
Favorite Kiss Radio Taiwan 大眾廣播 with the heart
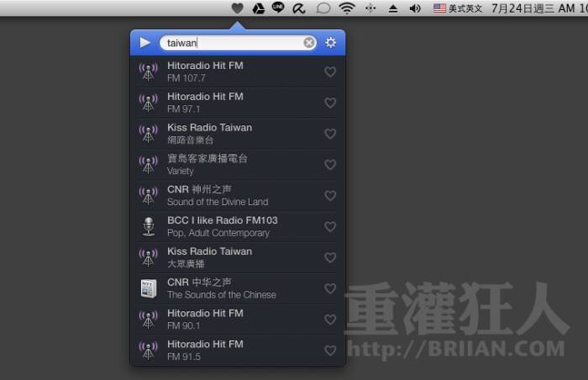click(330, 257)
